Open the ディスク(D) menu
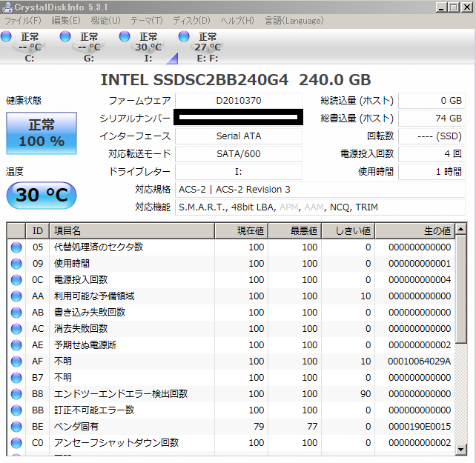Screen dimensions: 476x463 pyautogui.click(x=192, y=20)
